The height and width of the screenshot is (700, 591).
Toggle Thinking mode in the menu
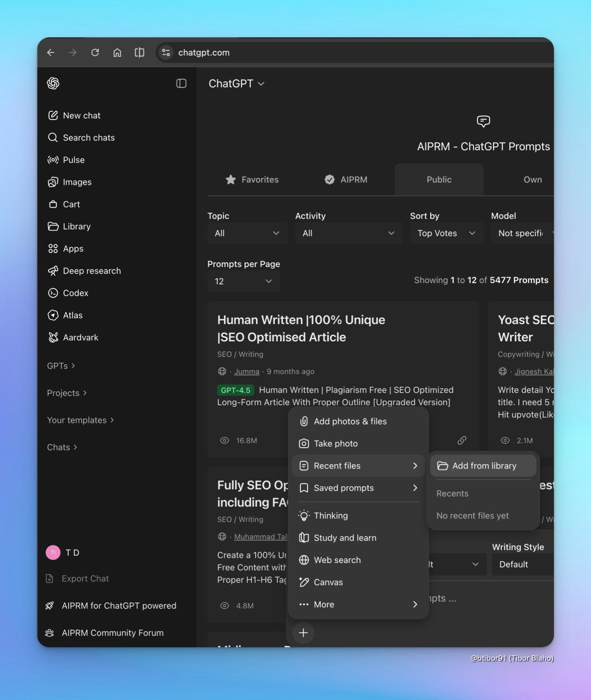[331, 516]
